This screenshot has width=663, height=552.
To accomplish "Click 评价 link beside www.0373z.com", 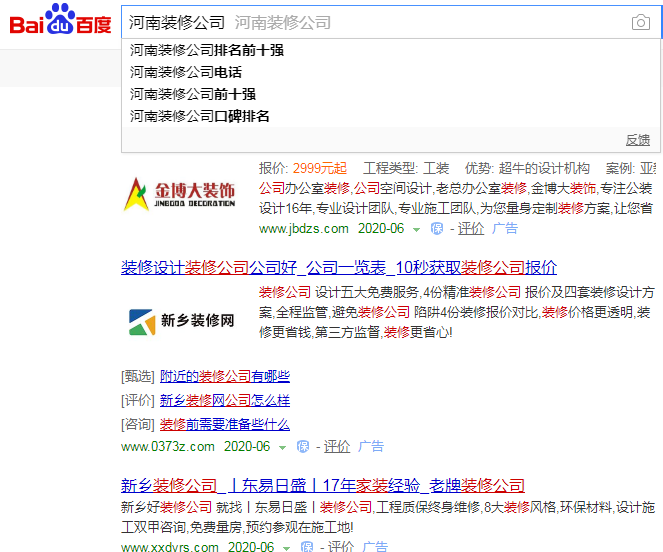I will point(337,447).
